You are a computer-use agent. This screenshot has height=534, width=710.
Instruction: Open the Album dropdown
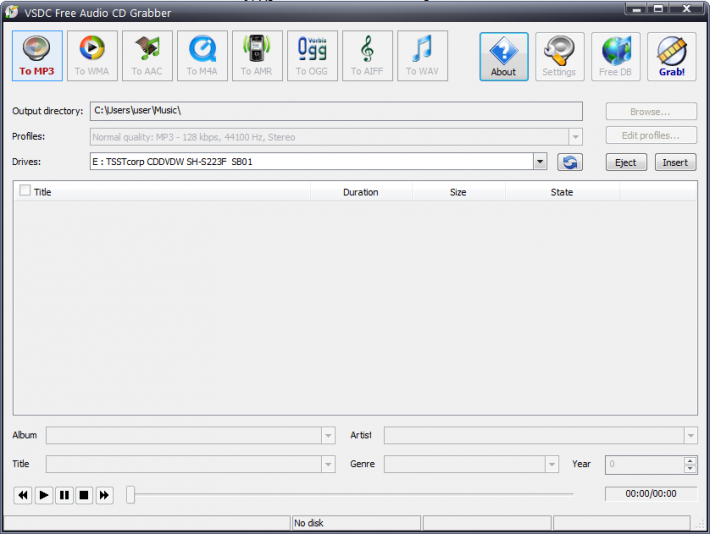point(328,436)
